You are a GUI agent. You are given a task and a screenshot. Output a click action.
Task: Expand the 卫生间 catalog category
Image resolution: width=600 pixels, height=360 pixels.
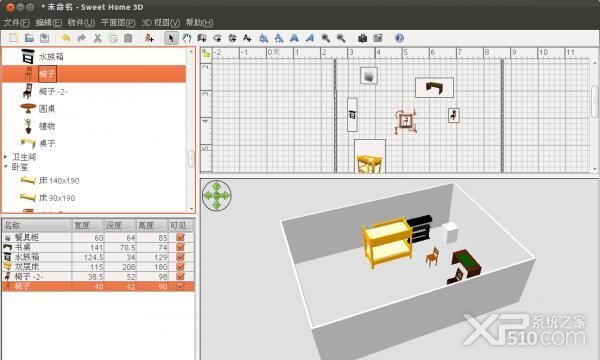click(x=6, y=157)
